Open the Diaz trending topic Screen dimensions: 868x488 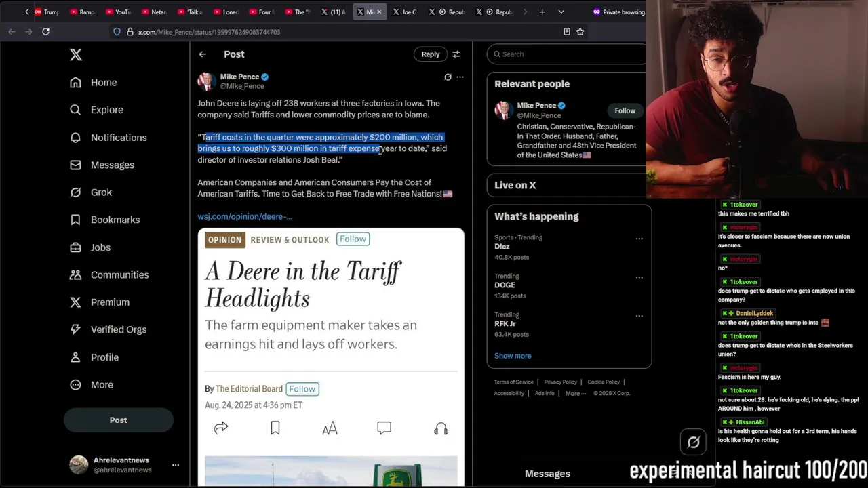coord(502,247)
